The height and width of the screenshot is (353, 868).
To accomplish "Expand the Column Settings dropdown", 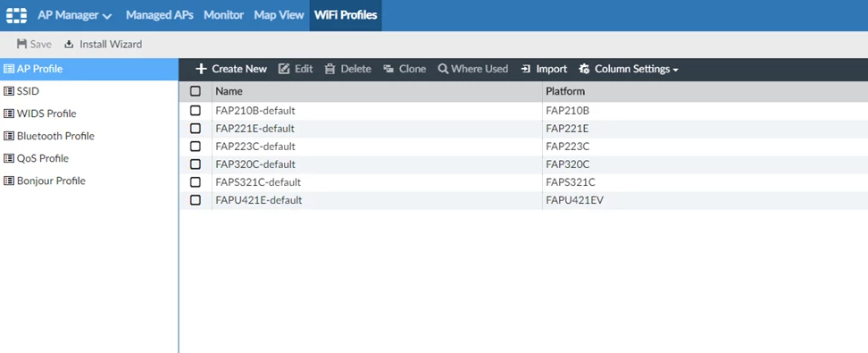I will [629, 70].
